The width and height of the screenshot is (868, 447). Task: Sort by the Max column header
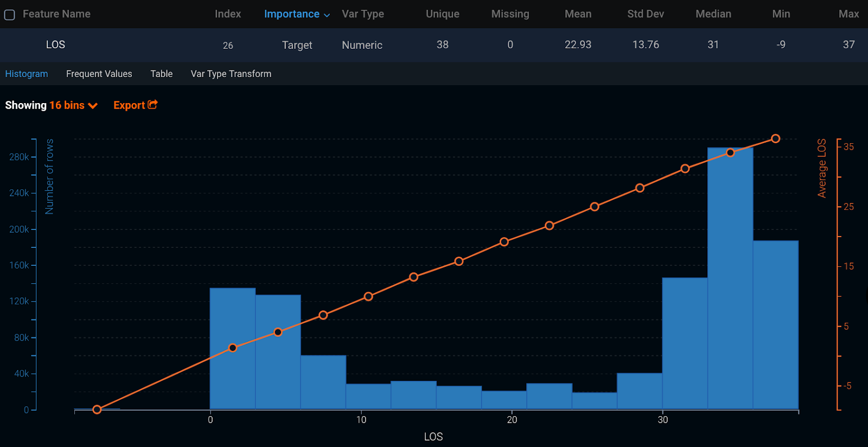[x=848, y=14]
